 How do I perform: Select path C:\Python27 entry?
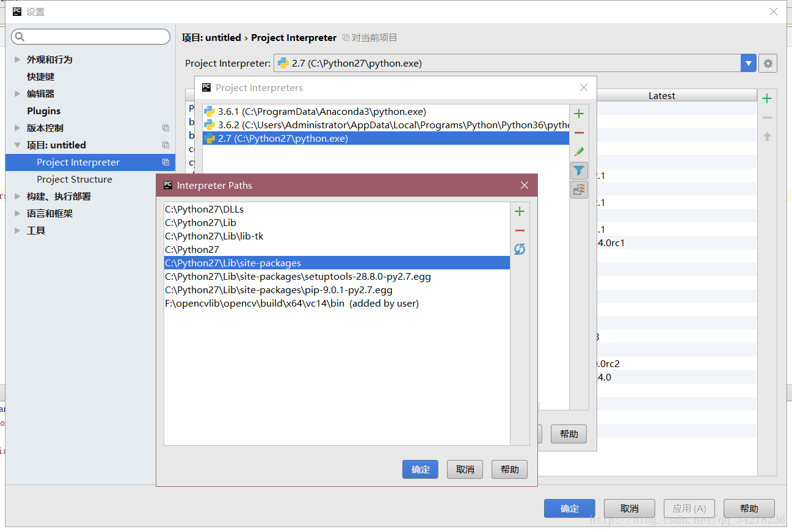coord(337,249)
